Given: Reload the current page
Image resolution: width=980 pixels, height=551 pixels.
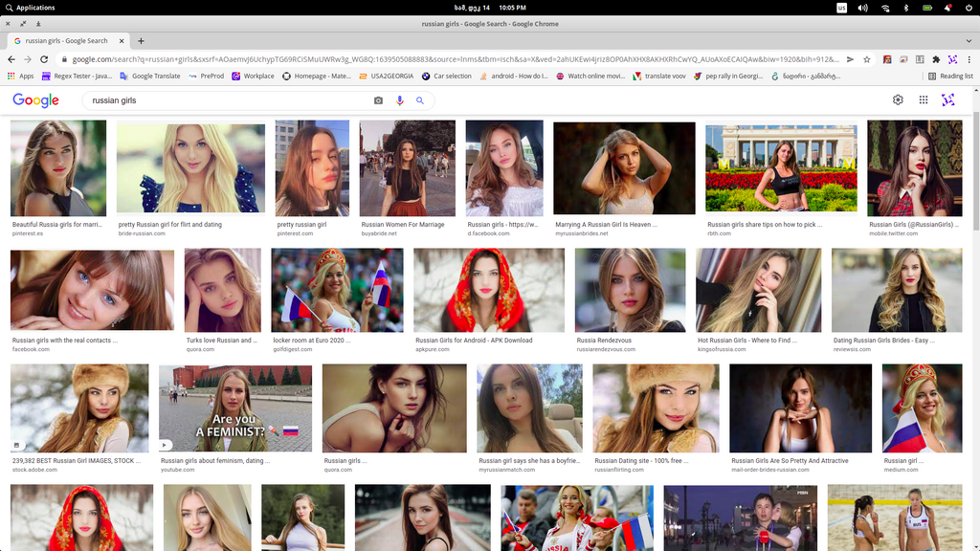Looking at the screenshot, I should pos(48,59).
